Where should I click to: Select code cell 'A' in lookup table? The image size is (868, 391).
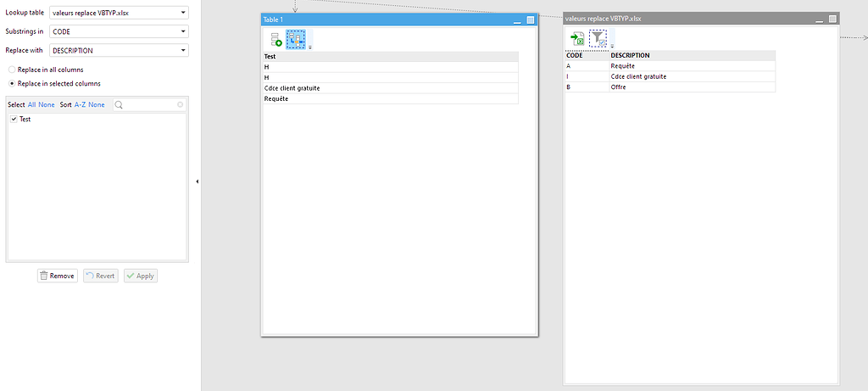[587, 66]
